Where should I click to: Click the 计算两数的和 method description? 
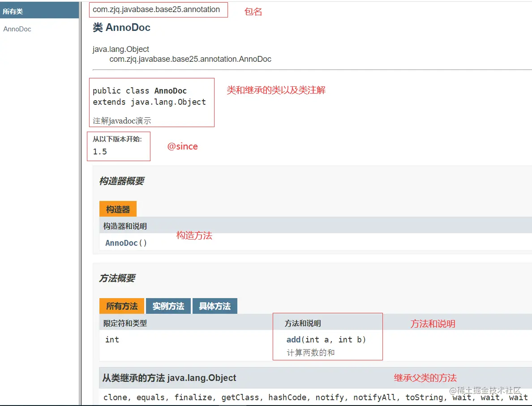[311, 352]
